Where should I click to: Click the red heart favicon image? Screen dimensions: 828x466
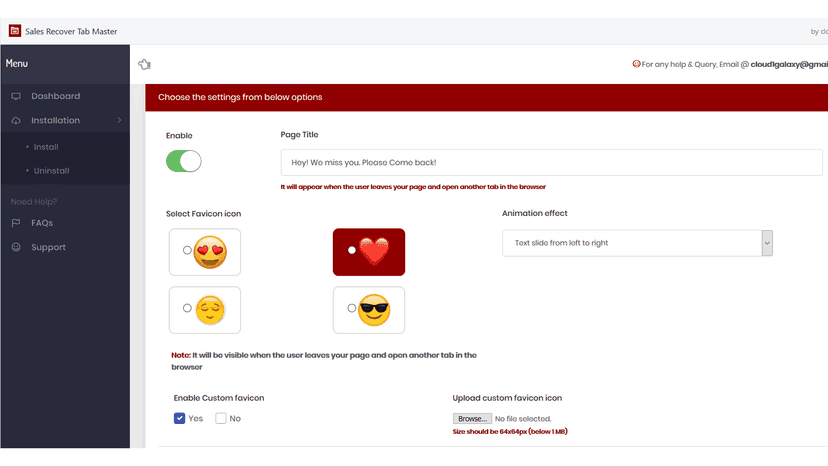pos(374,251)
